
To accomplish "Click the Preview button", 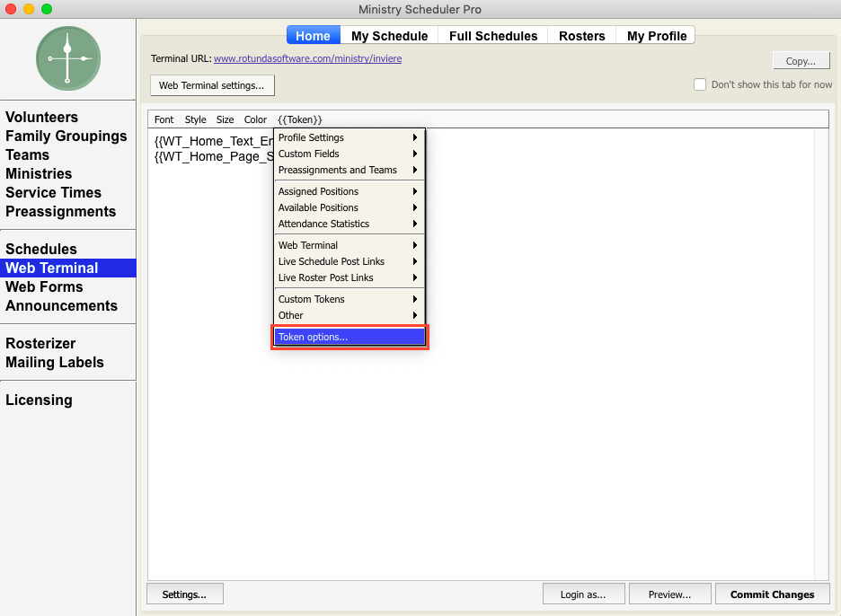I will click(669, 594).
